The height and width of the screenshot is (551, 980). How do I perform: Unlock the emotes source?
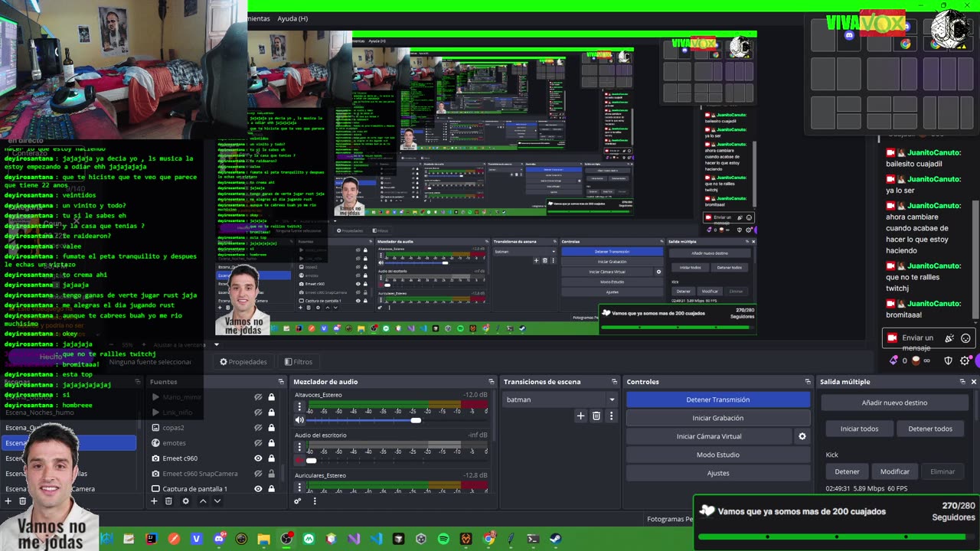(x=271, y=443)
